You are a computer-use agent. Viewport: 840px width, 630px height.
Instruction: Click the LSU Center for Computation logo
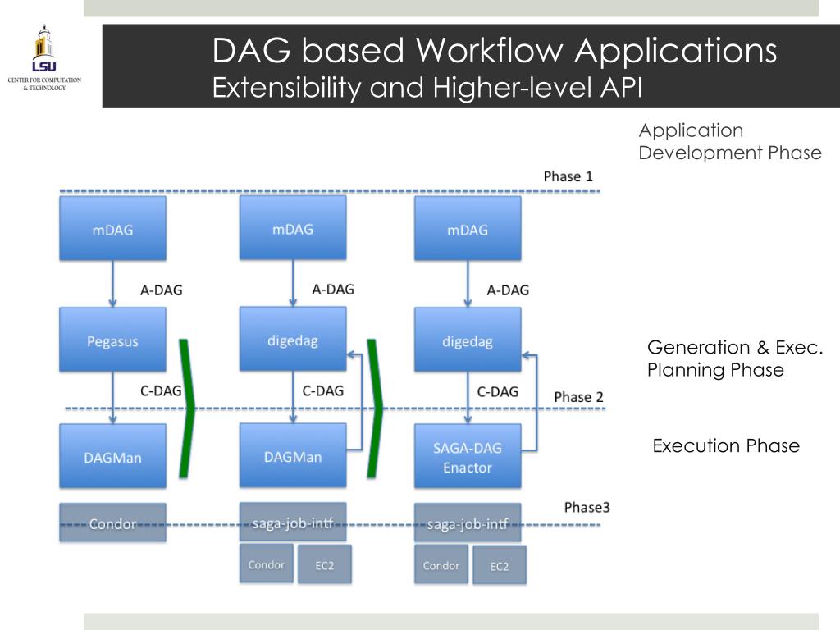coord(44,58)
